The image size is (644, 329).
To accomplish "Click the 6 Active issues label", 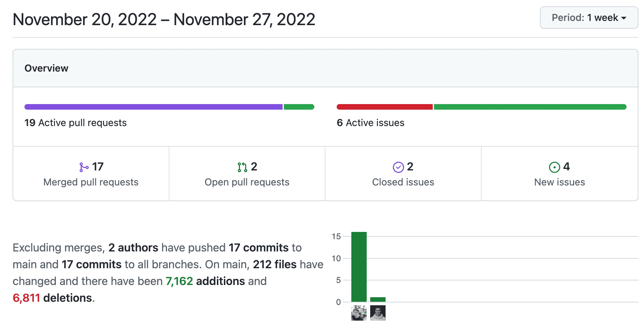I will click(371, 123).
